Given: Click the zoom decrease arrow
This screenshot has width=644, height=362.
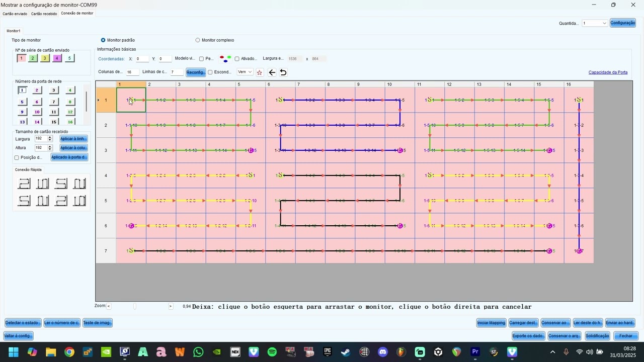Looking at the screenshot, I should coord(109,306).
